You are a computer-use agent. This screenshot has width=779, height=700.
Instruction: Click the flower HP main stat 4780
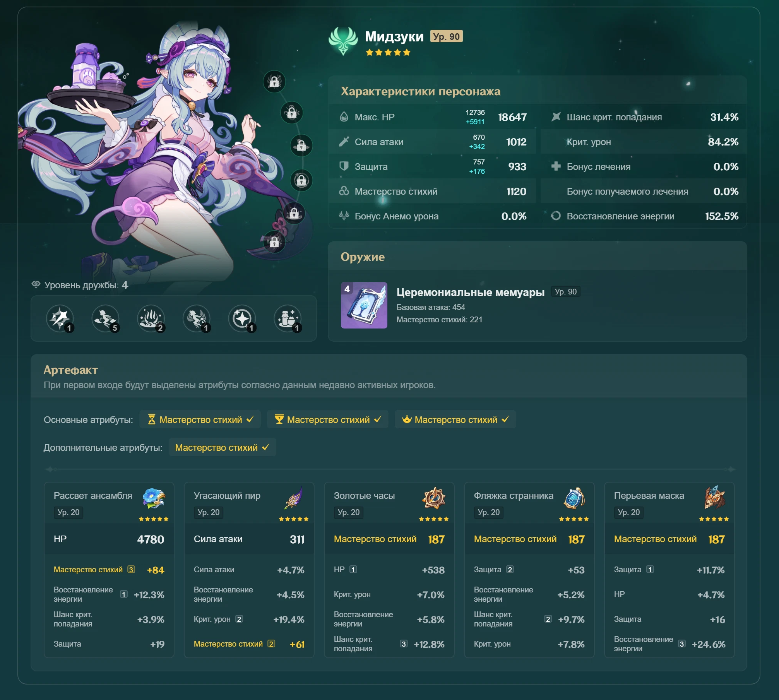pos(151,539)
